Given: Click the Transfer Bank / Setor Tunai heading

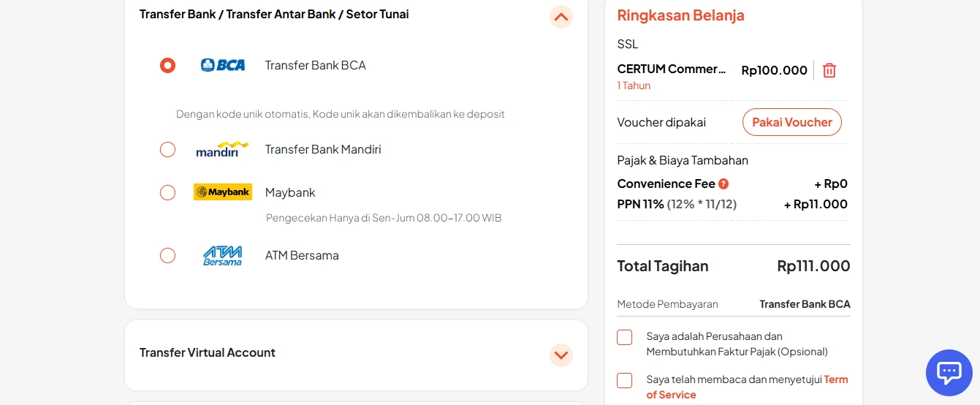Looking at the screenshot, I should coord(274,14).
